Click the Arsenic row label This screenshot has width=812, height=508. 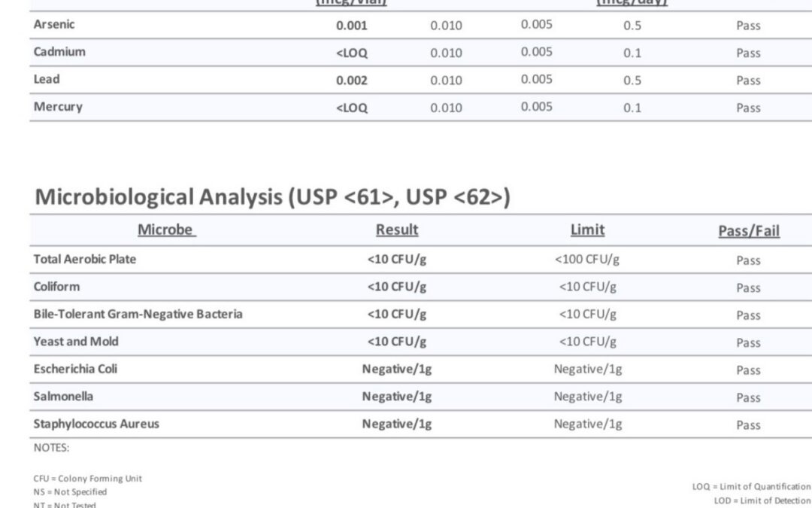(x=54, y=24)
